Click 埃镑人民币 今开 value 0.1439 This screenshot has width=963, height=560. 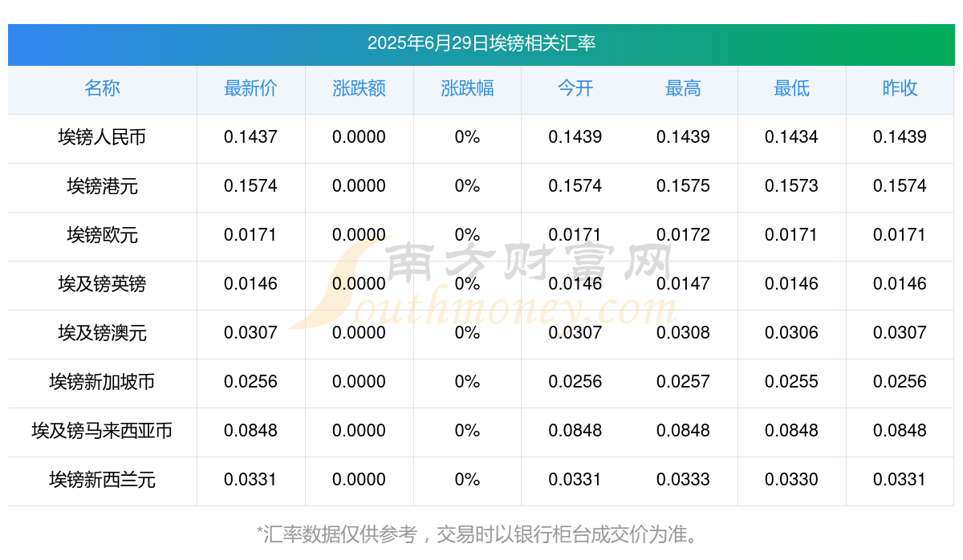pyautogui.click(x=575, y=137)
